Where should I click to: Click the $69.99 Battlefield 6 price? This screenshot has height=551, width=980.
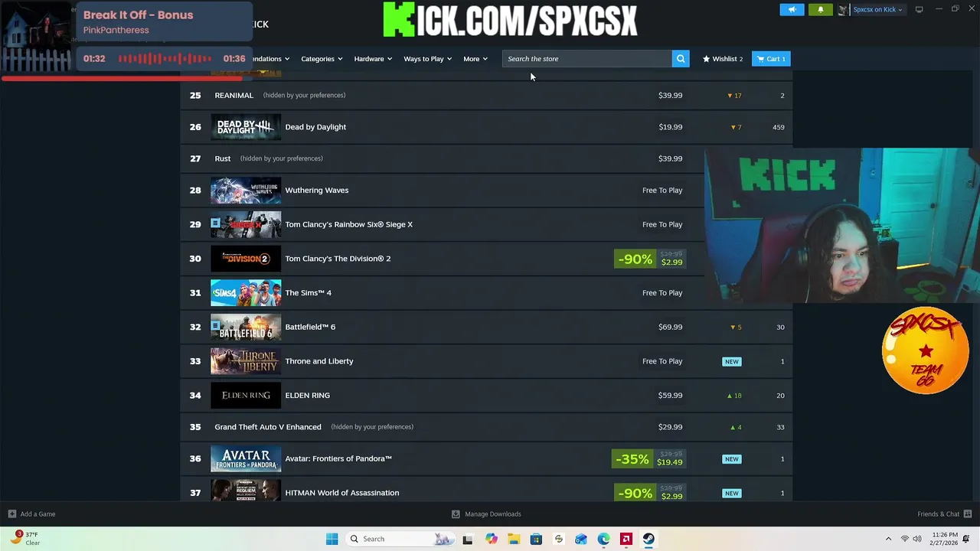670,327
